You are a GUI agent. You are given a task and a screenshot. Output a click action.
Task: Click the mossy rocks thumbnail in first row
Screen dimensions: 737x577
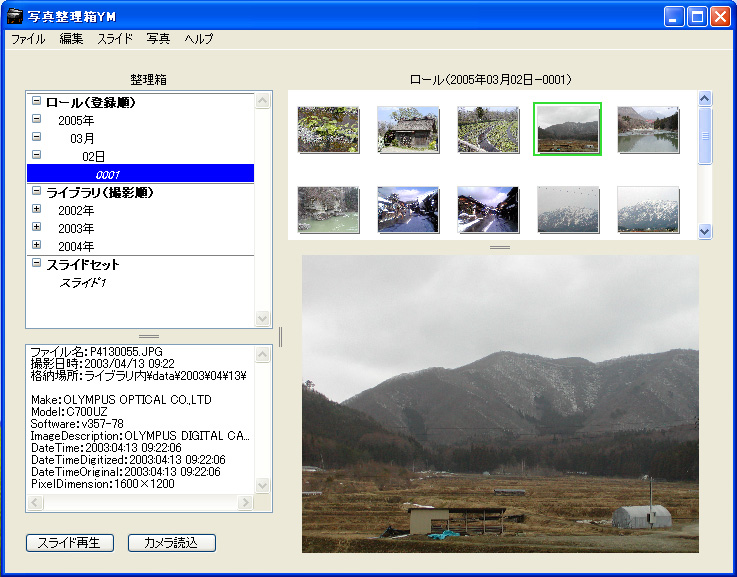pyautogui.click(x=328, y=129)
